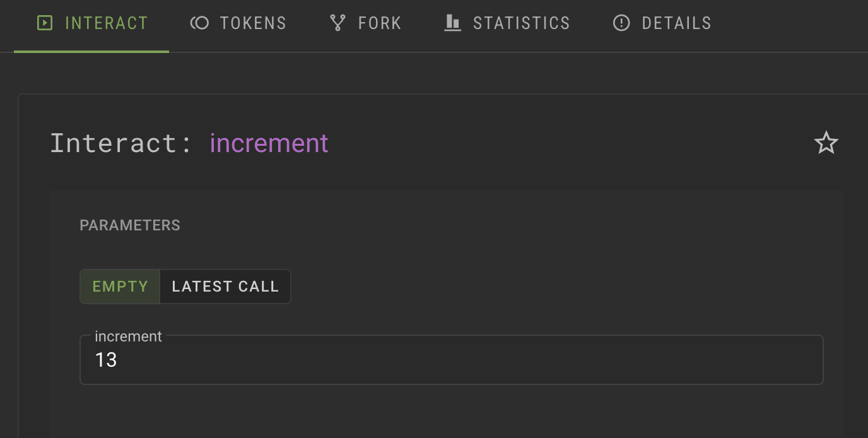The height and width of the screenshot is (438, 868).
Task: Click the purple increment entrypoint link
Action: pos(269,143)
